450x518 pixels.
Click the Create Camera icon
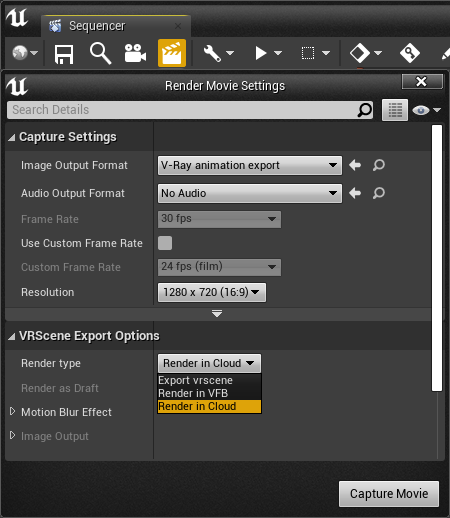[x=135, y=53]
